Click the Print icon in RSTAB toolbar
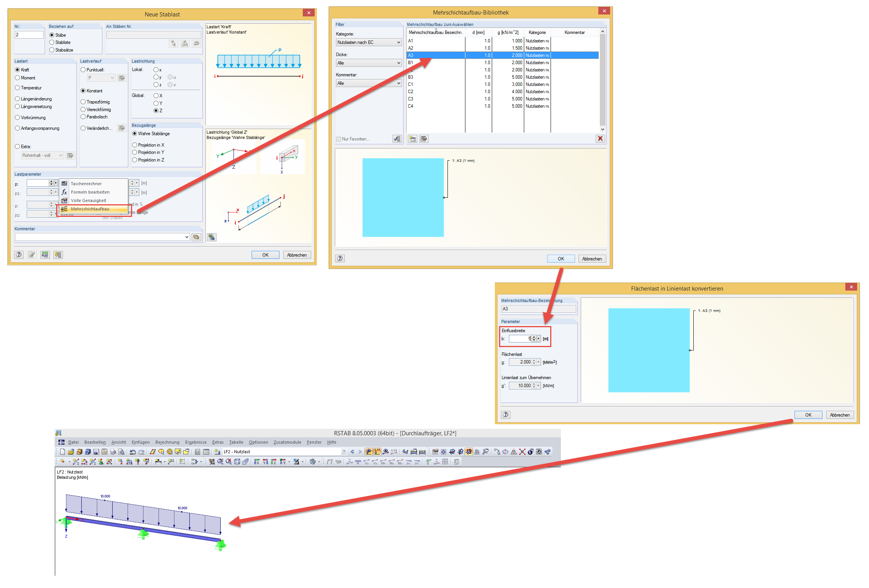This screenshot has width=869, height=588. (113, 452)
